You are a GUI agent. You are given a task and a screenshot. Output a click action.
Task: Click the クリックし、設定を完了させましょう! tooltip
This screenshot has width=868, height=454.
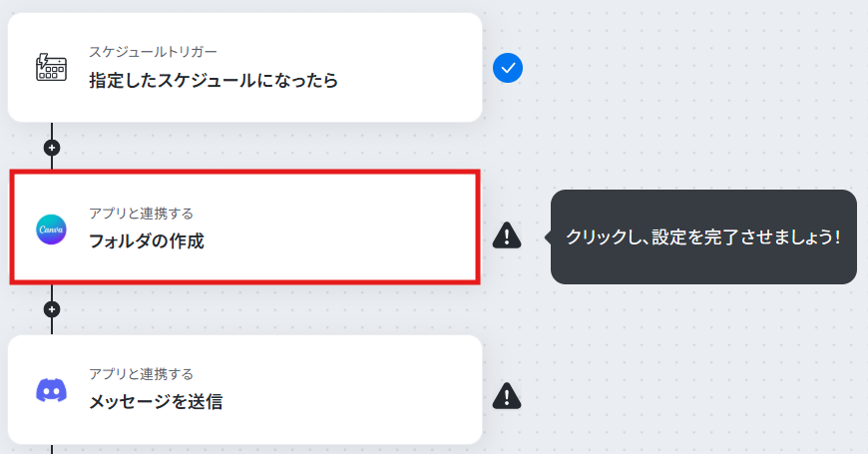703,236
